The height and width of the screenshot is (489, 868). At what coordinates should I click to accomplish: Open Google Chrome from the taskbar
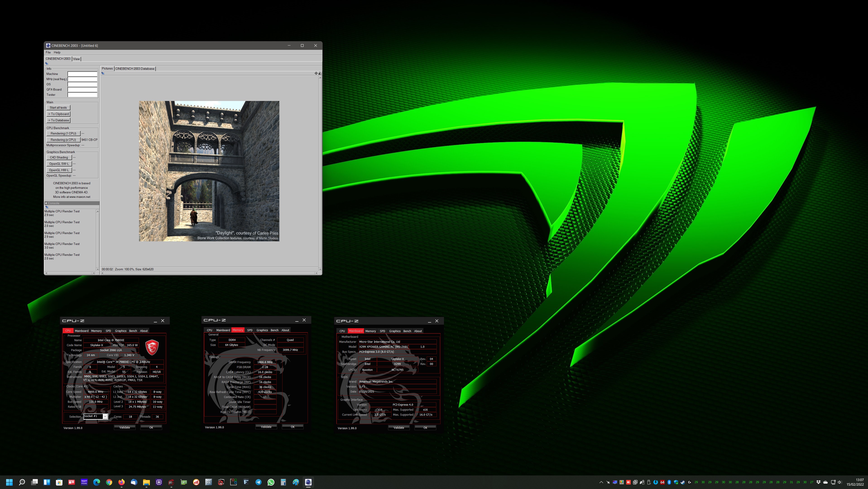coord(109,482)
